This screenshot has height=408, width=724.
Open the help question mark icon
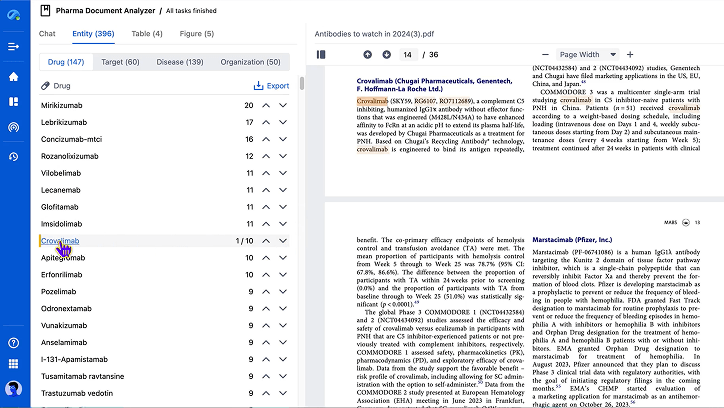tap(13, 342)
